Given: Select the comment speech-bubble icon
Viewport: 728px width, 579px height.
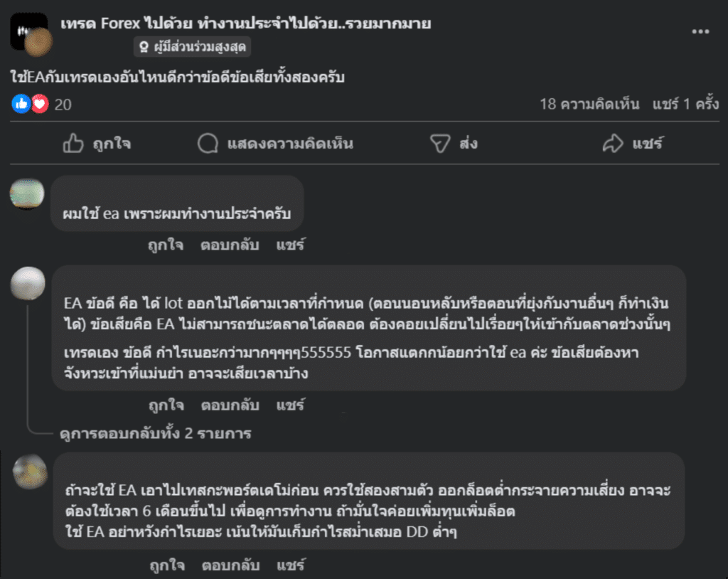Looking at the screenshot, I should 207,144.
